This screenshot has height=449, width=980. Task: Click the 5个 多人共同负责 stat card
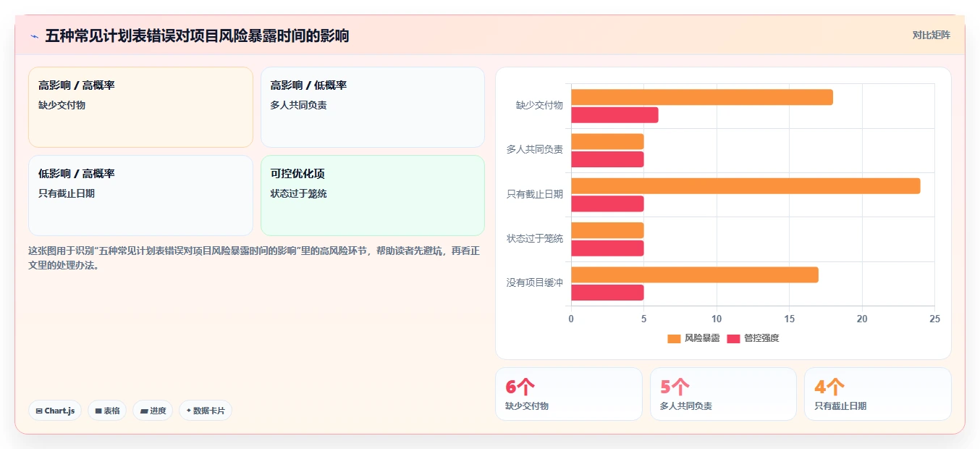[x=723, y=394]
